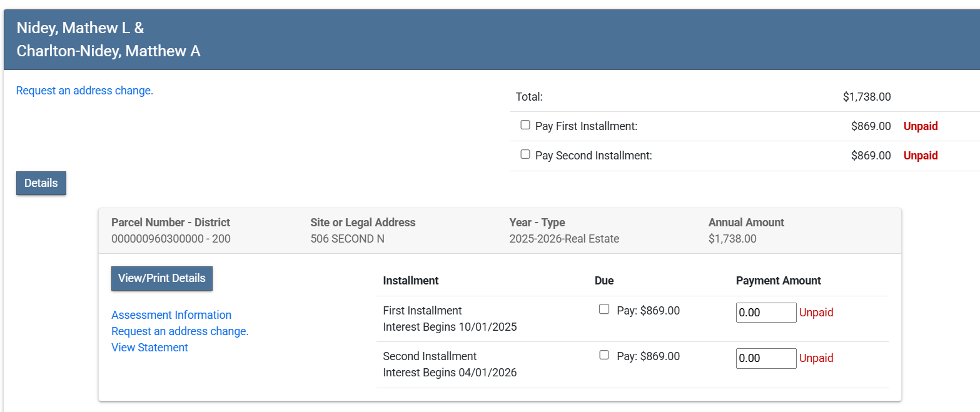Select the parcel number 000000960300000 - 200

tap(171, 239)
